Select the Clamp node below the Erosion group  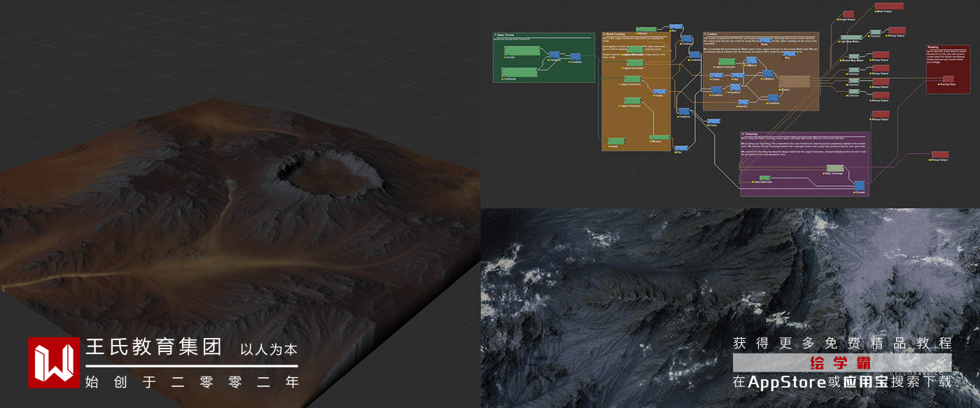coord(714,121)
